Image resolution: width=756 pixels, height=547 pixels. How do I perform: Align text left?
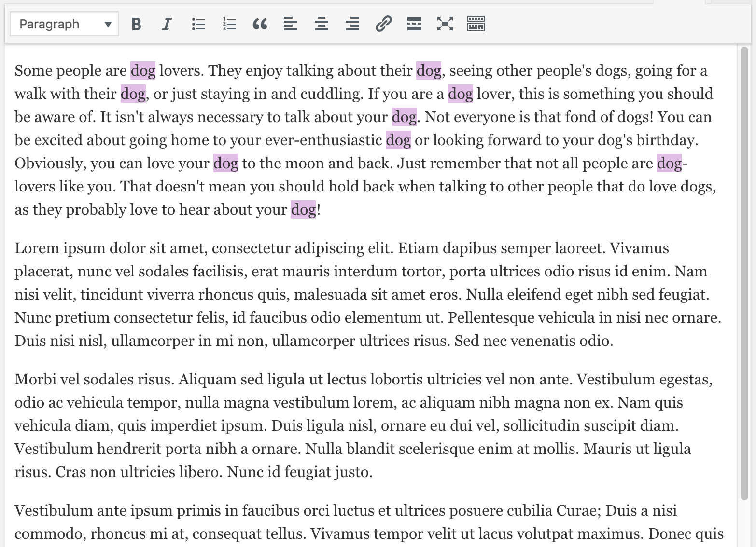click(x=291, y=24)
